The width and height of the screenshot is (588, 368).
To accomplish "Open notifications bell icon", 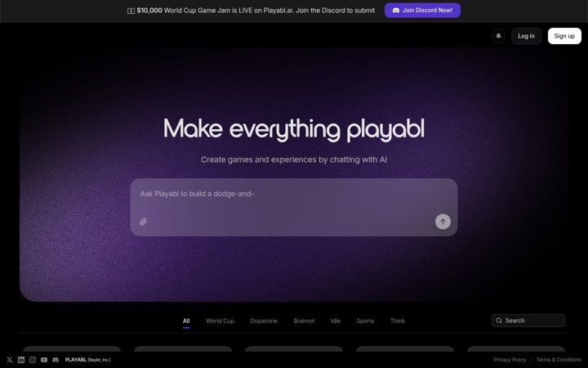I will click(498, 36).
